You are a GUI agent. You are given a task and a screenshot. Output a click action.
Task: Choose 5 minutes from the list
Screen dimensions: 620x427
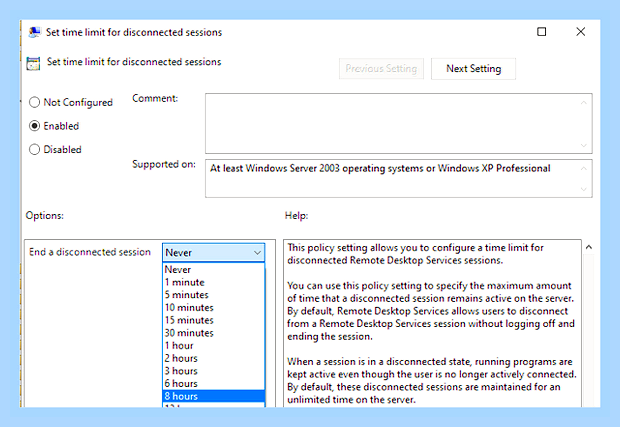(214, 295)
